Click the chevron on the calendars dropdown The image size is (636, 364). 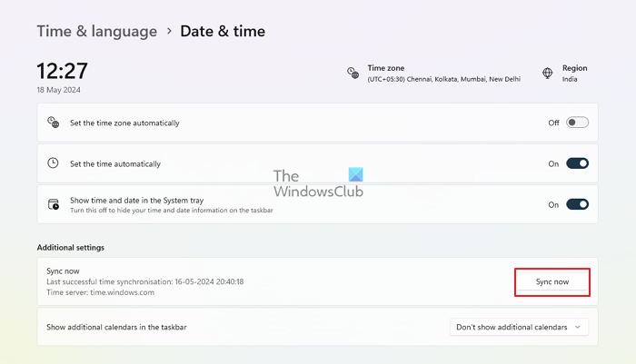pos(578,327)
